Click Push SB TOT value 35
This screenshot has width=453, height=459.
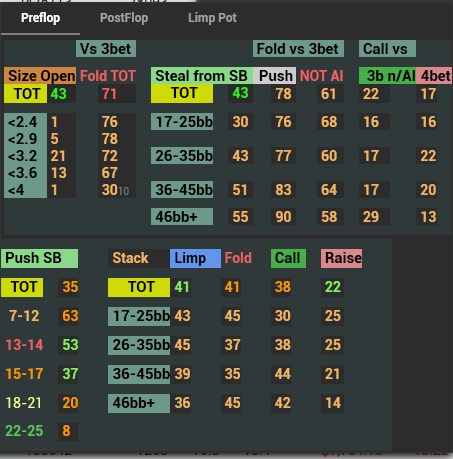click(x=70, y=287)
